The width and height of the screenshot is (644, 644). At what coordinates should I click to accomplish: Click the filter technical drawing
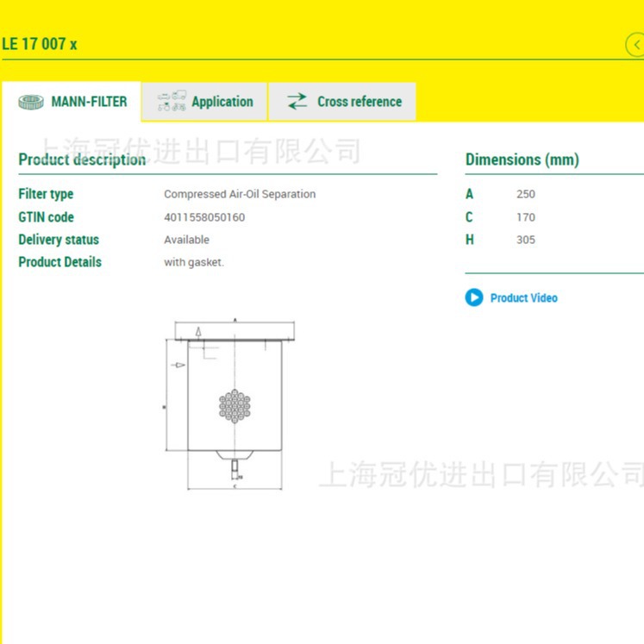pyautogui.click(x=230, y=404)
